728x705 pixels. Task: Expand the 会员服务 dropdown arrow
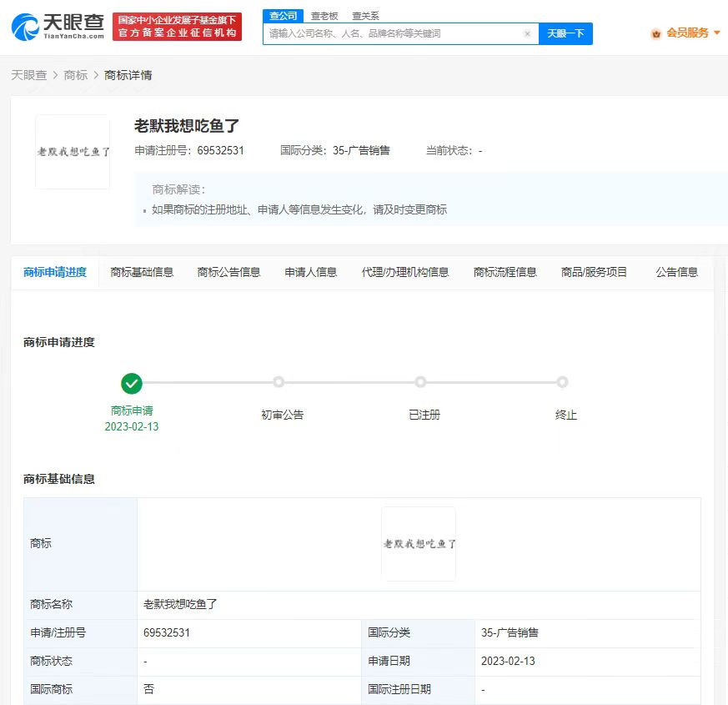pyautogui.click(x=717, y=33)
